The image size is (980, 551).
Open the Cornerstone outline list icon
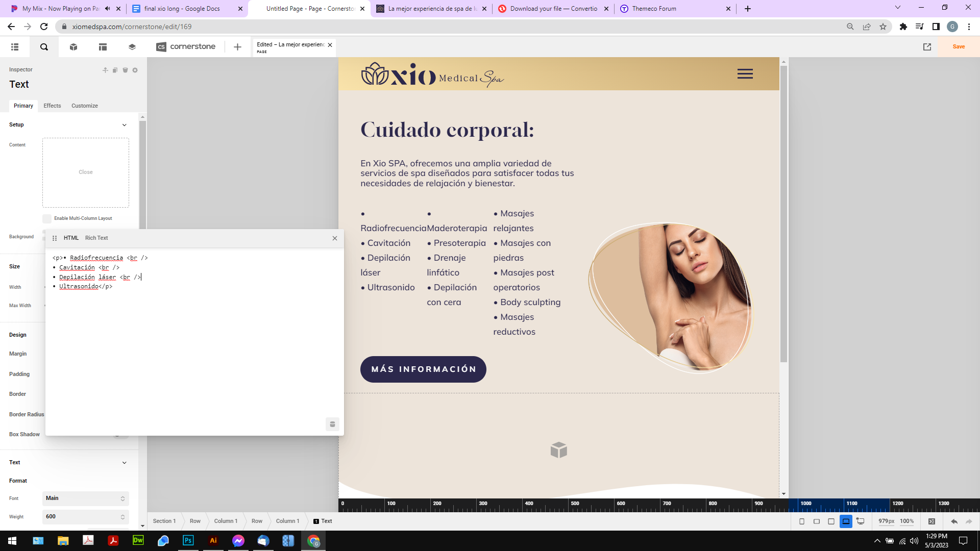15,47
